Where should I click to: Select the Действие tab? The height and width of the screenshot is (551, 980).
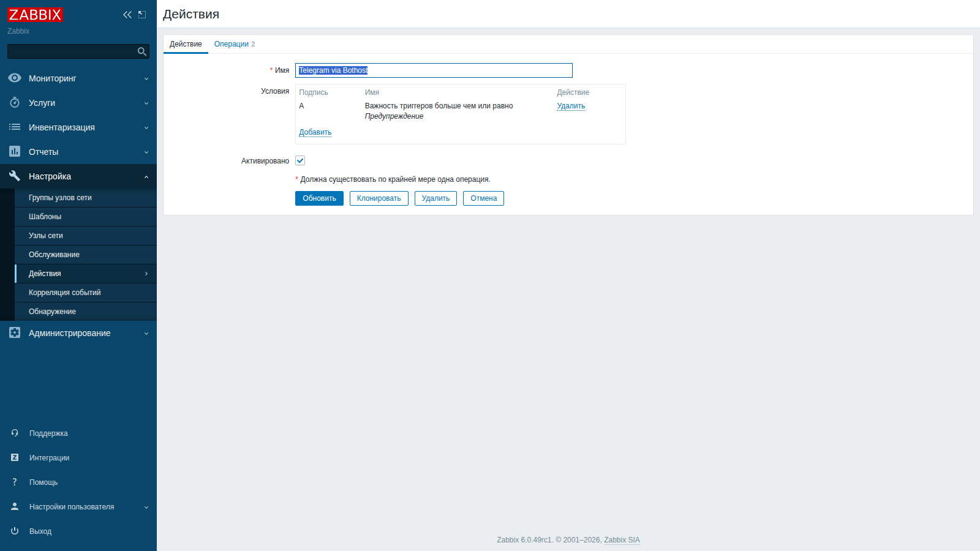[x=186, y=44]
